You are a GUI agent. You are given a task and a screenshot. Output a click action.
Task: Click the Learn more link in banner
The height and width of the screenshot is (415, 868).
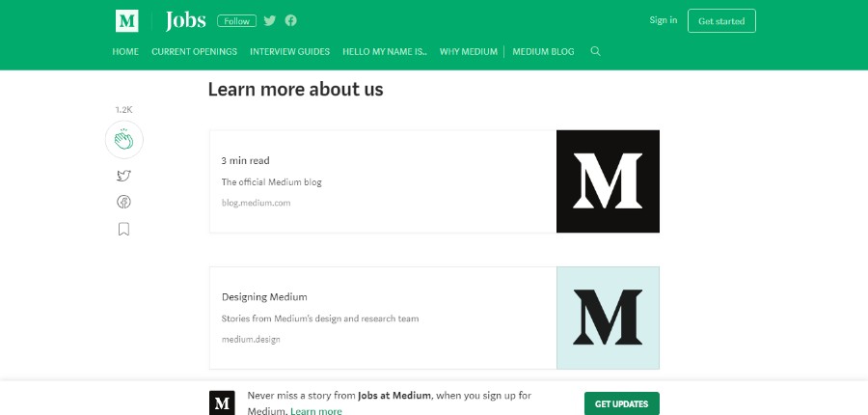(316, 411)
